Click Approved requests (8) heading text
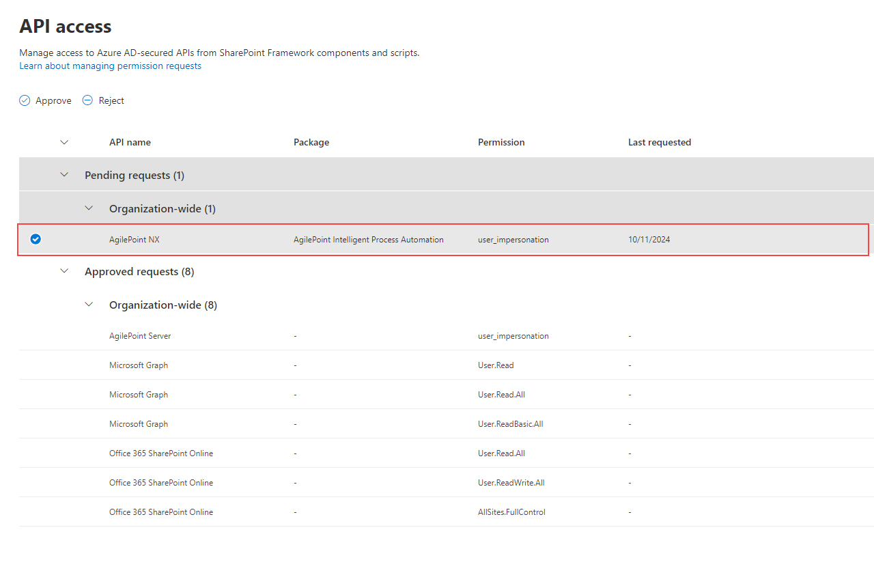Viewport: 874px width, 588px height. [x=139, y=272]
